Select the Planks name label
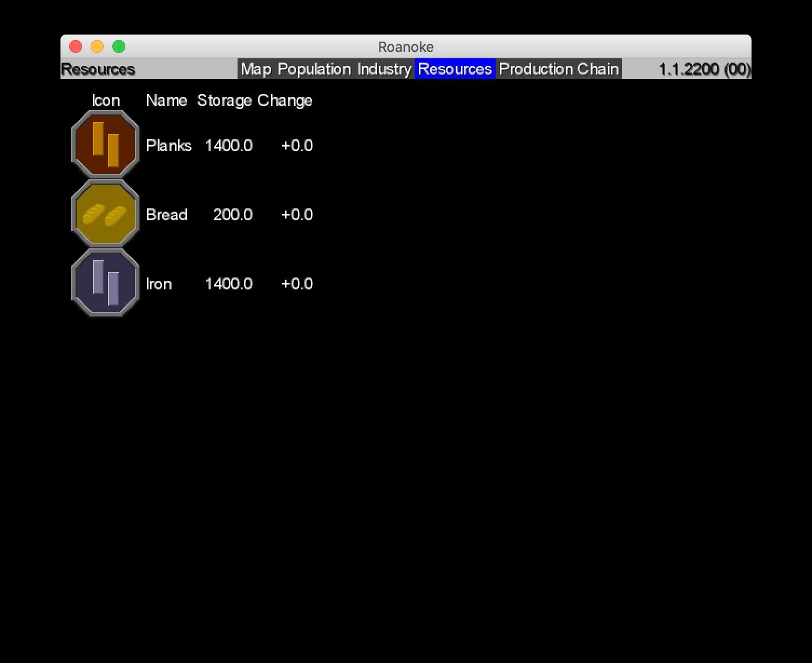Image resolution: width=812 pixels, height=663 pixels. pyautogui.click(x=168, y=146)
